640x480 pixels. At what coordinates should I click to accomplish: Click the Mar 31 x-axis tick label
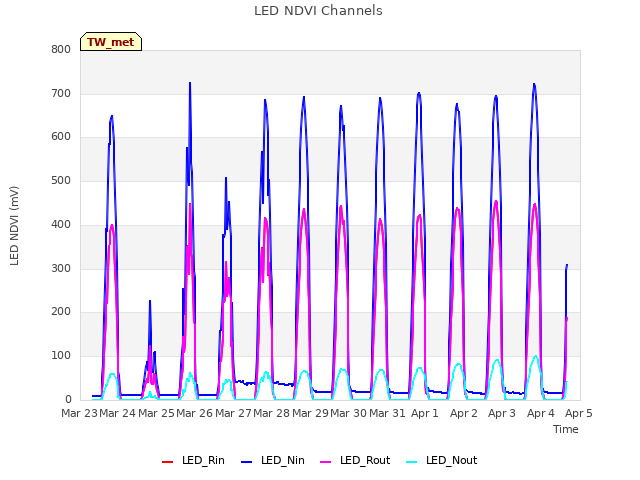387,413
